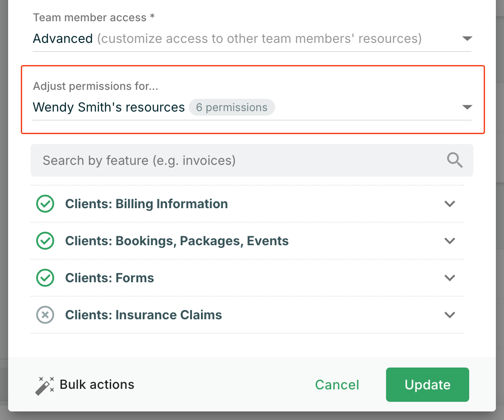Enable the Clients: Insurance Claims X icon
The height and width of the screenshot is (420, 504).
(x=45, y=315)
